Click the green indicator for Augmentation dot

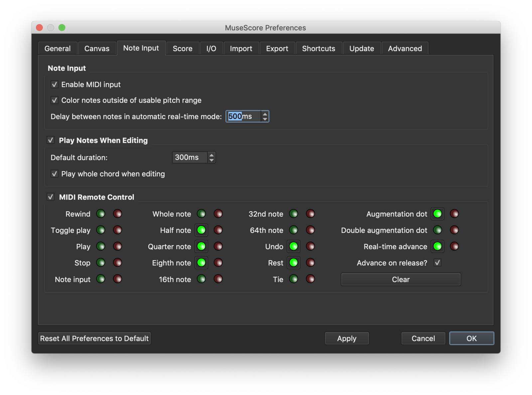point(437,214)
